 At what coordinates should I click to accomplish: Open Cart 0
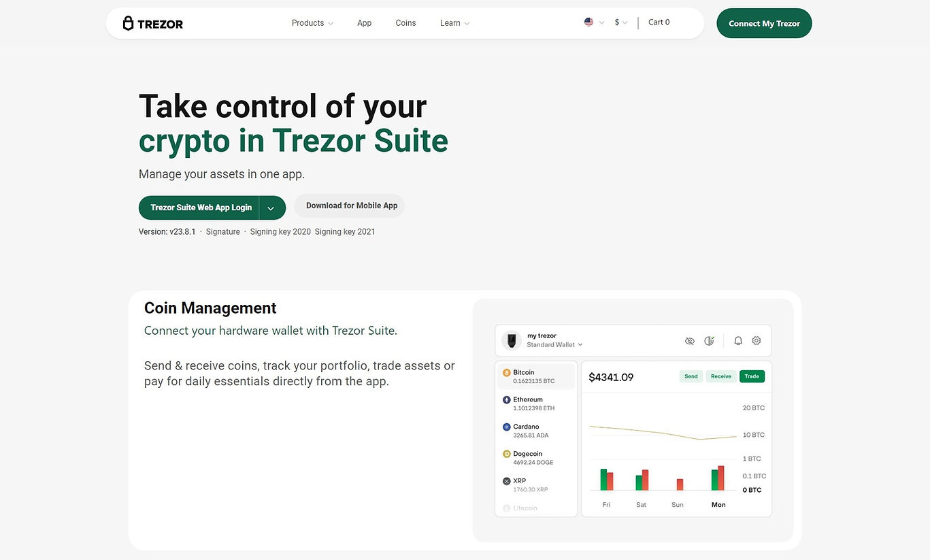coord(659,22)
